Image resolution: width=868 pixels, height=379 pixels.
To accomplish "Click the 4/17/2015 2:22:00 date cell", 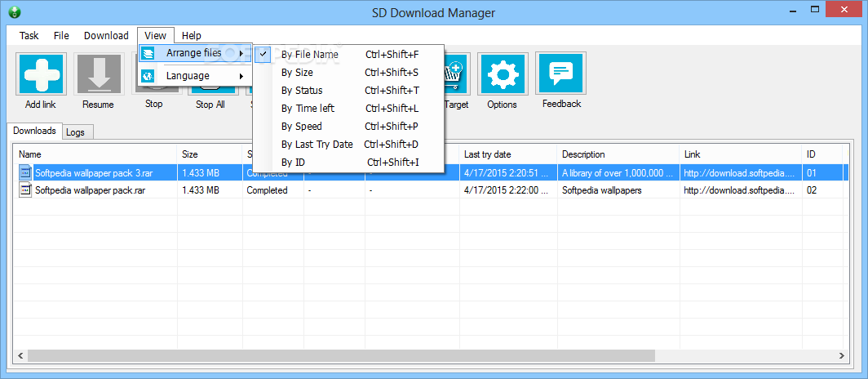I will click(x=506, y=190).
